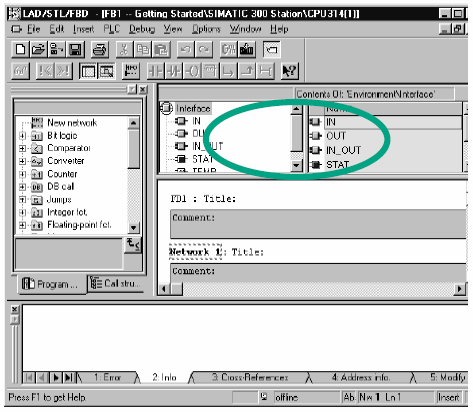Expand the Bit logic folder
Screen dimensions: 473x412
[22, 136]
